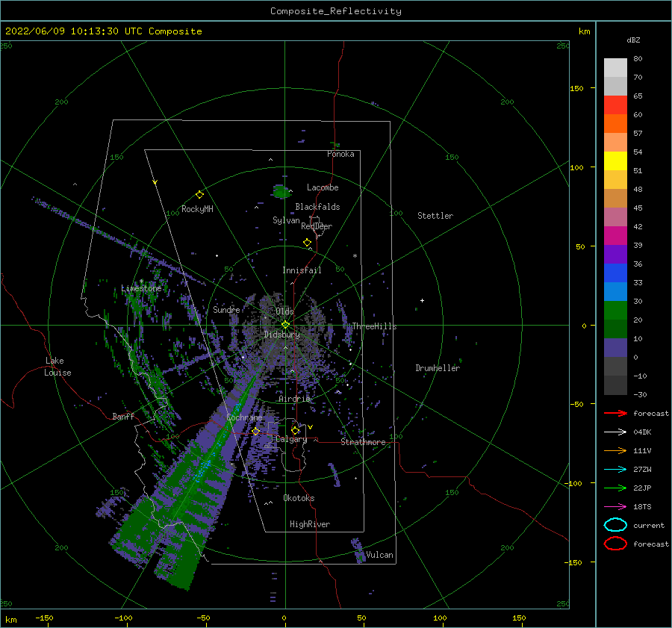Click the Calgary label
This screenshot has height=628, width=672.
click(291, 439)
